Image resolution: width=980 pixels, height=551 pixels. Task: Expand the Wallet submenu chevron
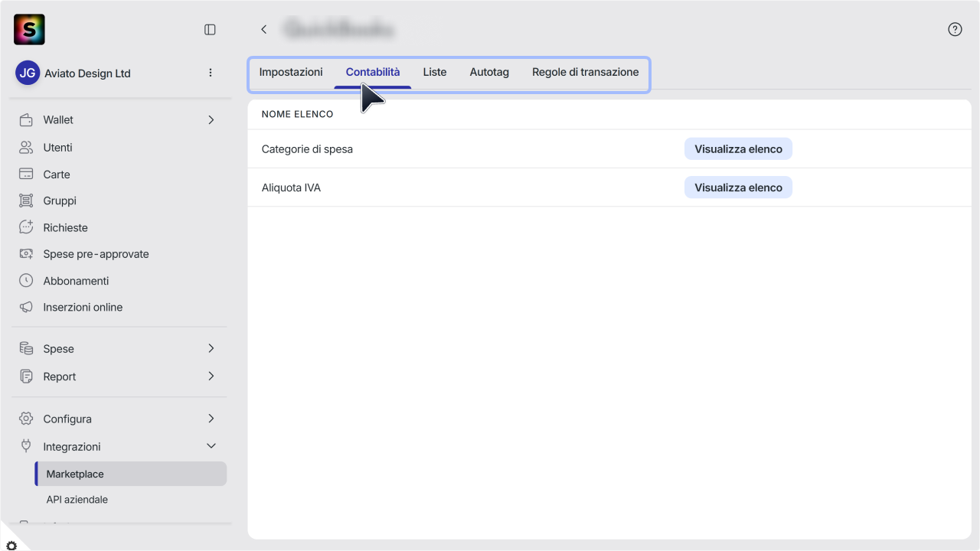pos(211,120)
